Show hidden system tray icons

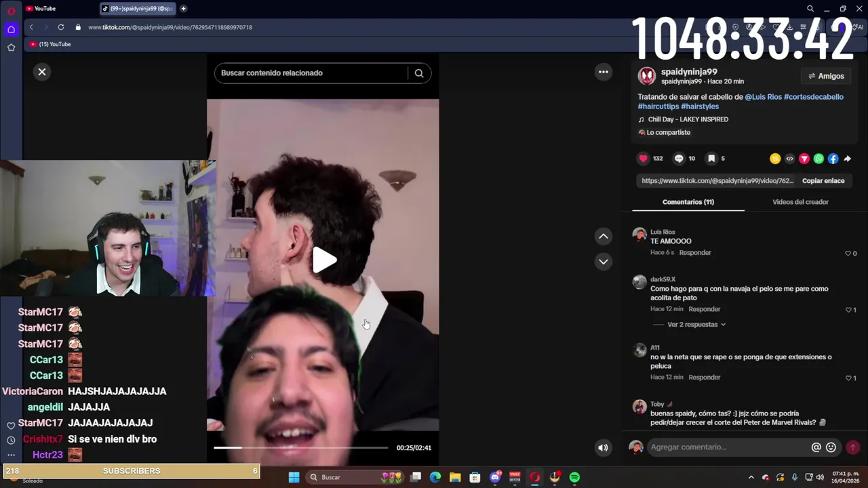pos(751,477)
